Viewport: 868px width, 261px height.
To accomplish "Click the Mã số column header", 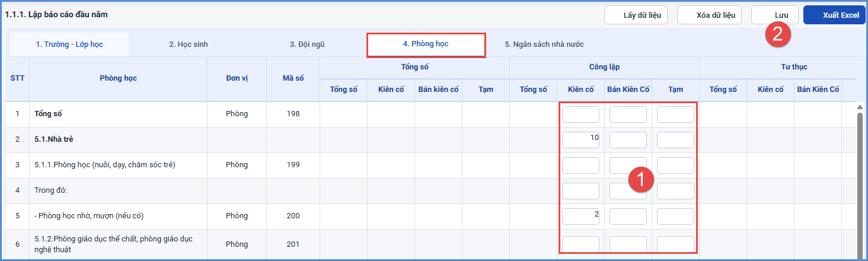I will (293, 78).
